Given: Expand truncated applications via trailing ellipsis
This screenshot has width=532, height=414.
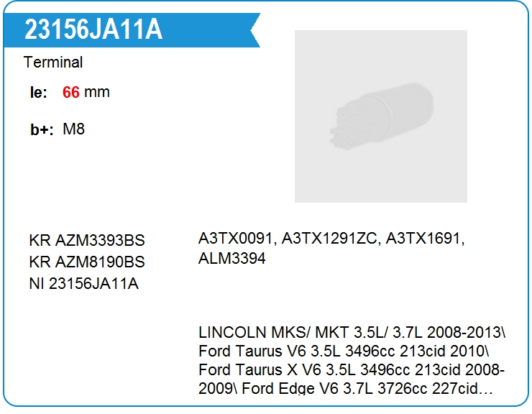Looking at the screenshot, I should point(486,390).
